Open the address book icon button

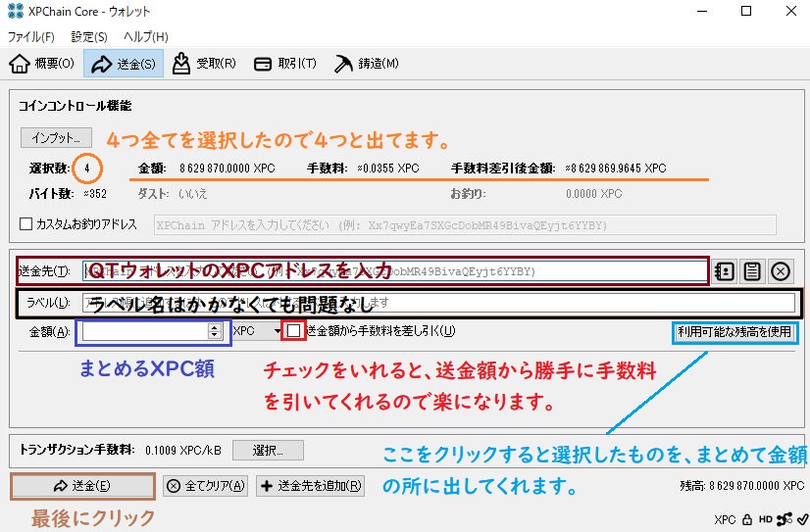[x=725, y=271]
